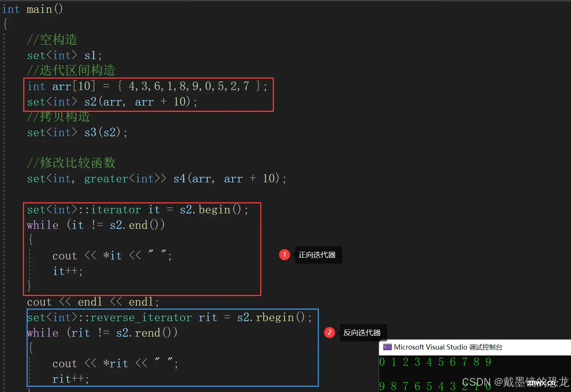Click the line 'rit++;'
This screenshot has width=571, height=392.
[70, 379]
